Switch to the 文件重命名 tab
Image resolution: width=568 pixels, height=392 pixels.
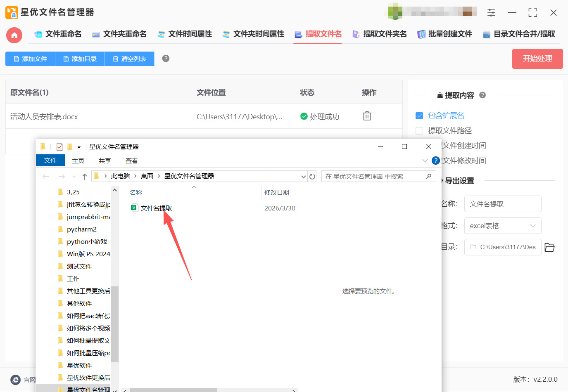click(x=63, y=34)
